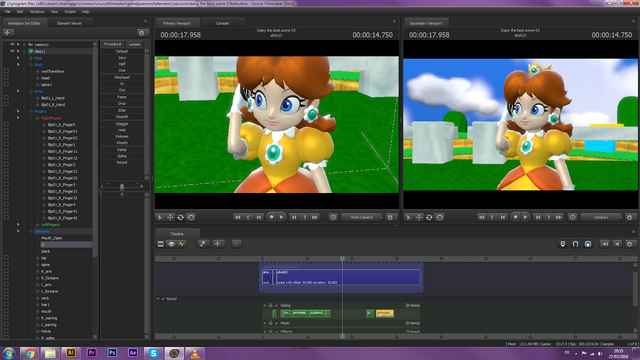Click the secondary viewport's record button
The width and height of the screenshot is (640, 360).
click(x=516, y=217)
